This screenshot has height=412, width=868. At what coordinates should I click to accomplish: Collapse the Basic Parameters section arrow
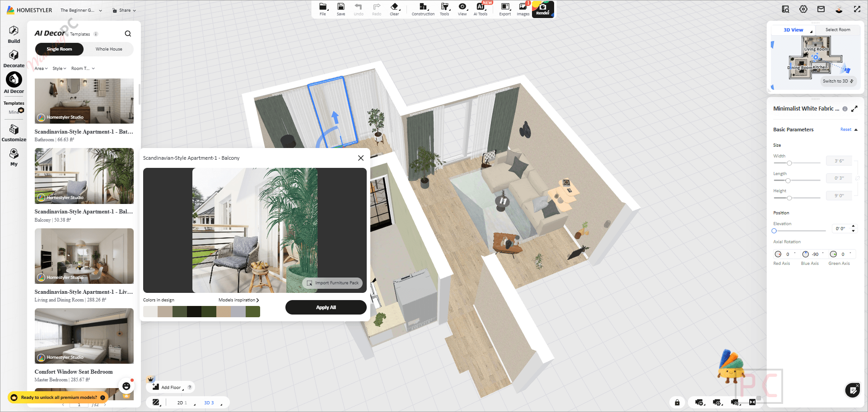[x=856, y=130]
